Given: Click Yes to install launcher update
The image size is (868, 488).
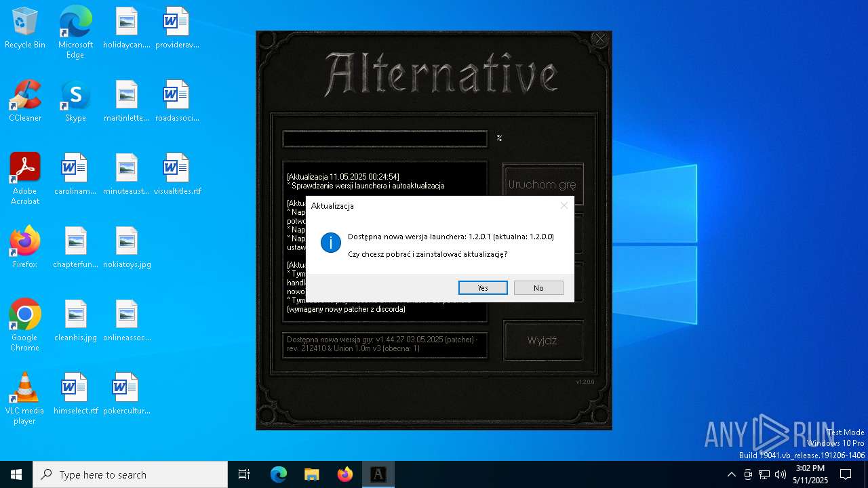Looking at the screenshot, I should [483, 288].
